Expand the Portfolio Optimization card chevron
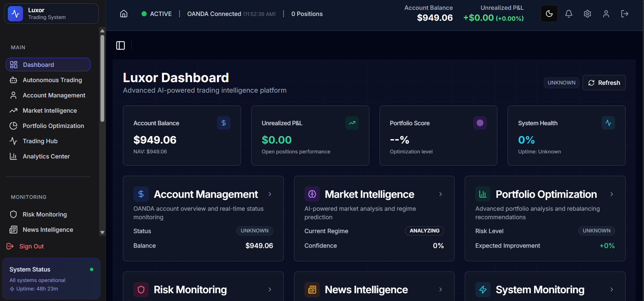Viewport: 644px width, 301px height. 611,194
